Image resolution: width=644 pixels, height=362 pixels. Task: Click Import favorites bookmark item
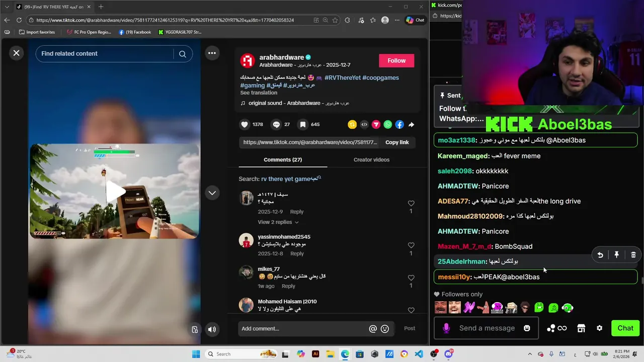click(37, 32)
